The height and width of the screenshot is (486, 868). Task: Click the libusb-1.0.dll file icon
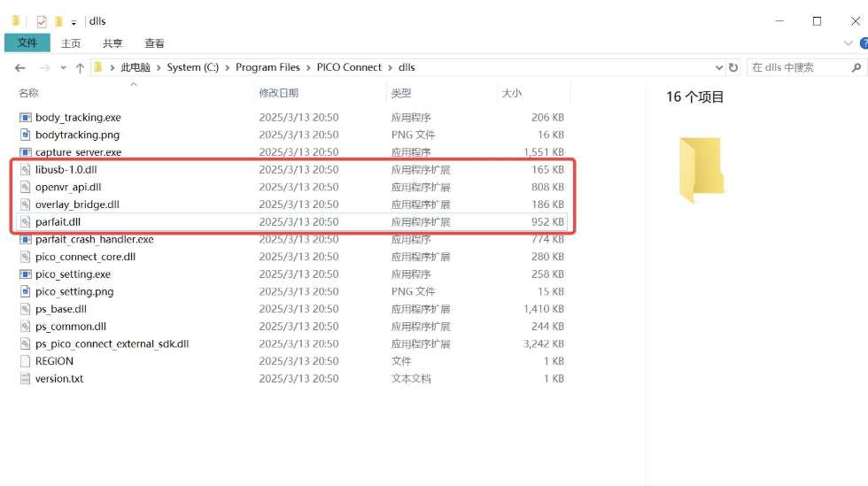tap(25, 169)
